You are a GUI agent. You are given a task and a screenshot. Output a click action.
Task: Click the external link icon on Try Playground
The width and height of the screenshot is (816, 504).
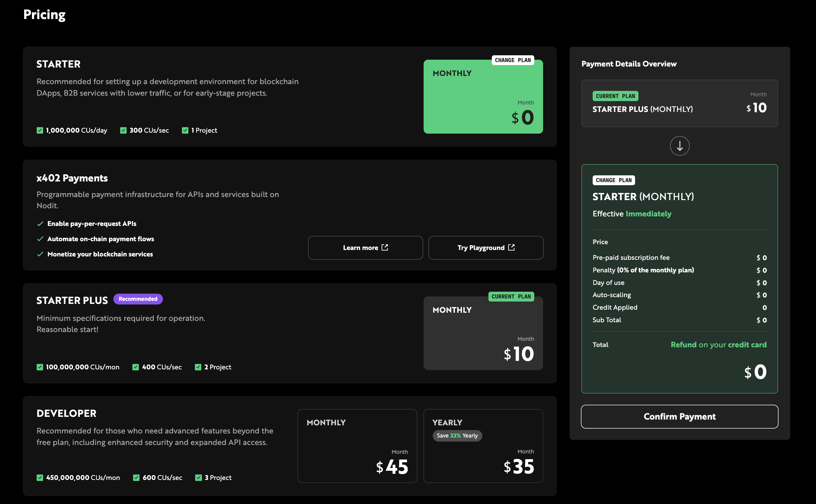[x=512, y=248]
